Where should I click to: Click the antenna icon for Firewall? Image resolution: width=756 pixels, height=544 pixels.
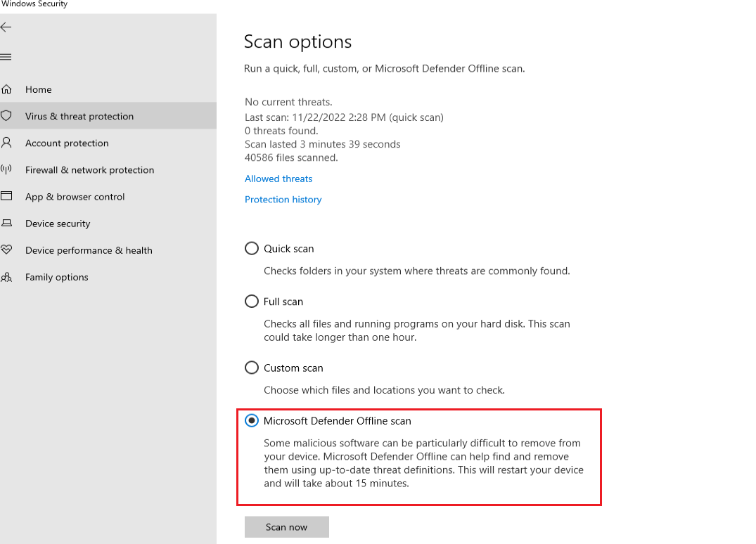point(6,169)
